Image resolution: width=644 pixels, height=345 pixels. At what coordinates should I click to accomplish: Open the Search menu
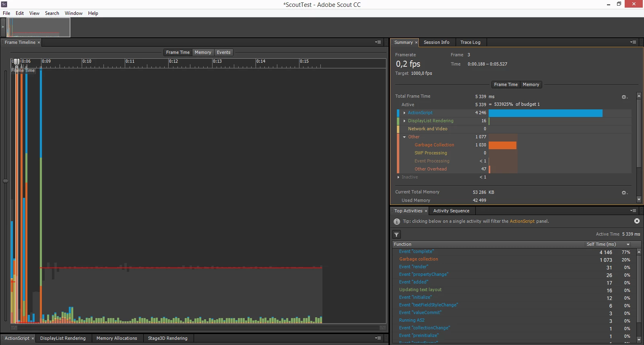point(52,13)
